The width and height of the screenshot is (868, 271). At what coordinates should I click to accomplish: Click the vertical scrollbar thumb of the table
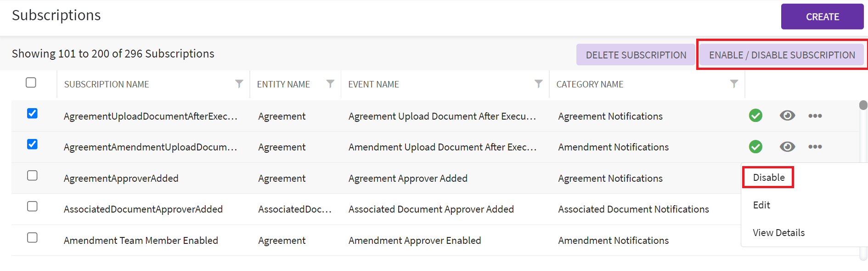863,105
